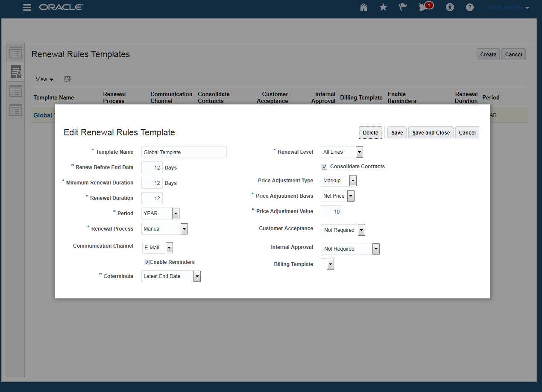The image size is (542, 392).
Task: Open Favorites star icon
Action: [x=383, y=7]
